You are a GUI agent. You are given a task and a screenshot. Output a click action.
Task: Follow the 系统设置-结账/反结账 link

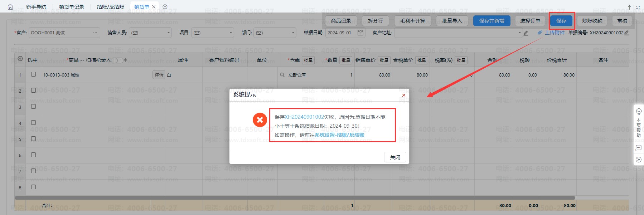339,135
